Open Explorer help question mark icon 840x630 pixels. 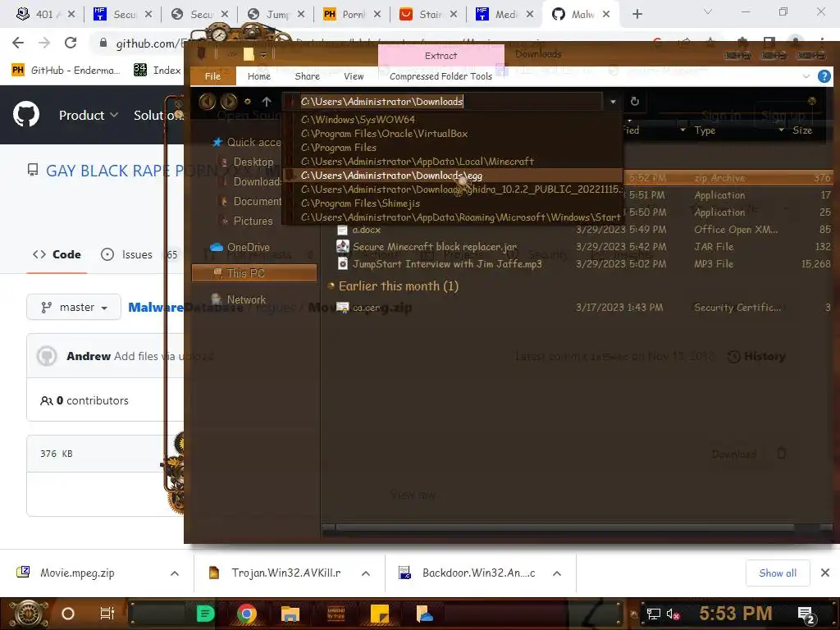824,76
